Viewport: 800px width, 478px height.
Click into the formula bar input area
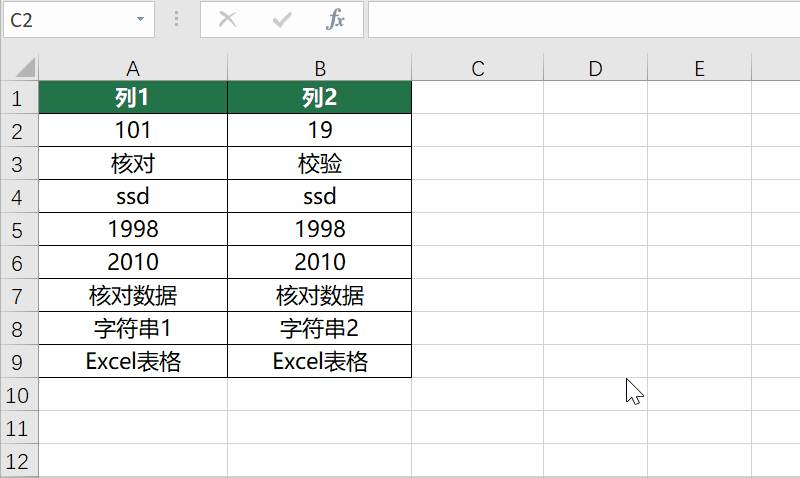pyautogui.click(x=580, y=20)
